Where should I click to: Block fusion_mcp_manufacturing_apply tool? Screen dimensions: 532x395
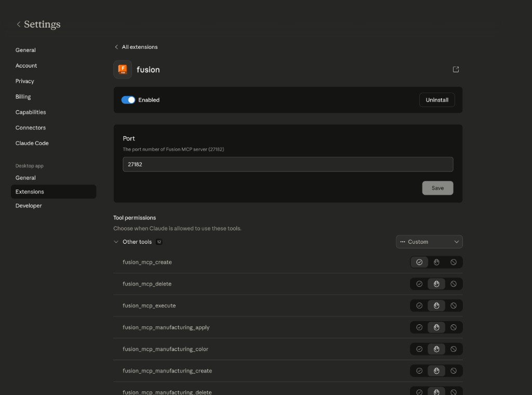(x=453, y=327)
